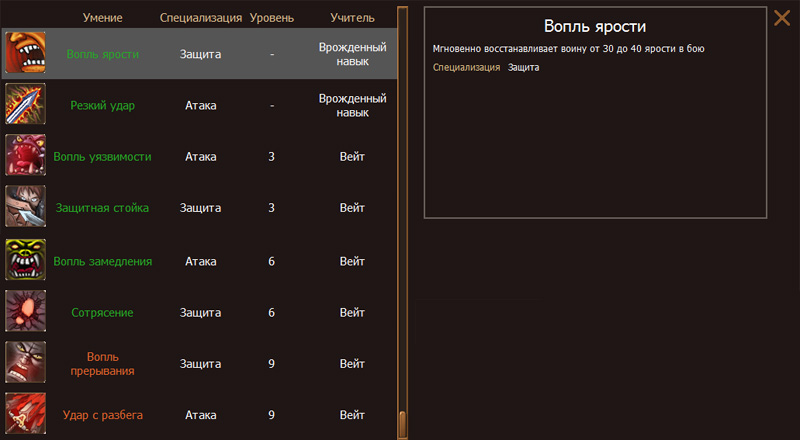Click level 9 in Вопль прерывания row

tap(271, 364)
